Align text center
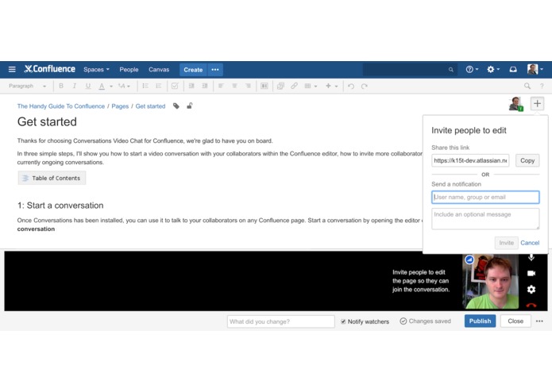The width and height of the screenshot is (552, 392). [234, 86]
